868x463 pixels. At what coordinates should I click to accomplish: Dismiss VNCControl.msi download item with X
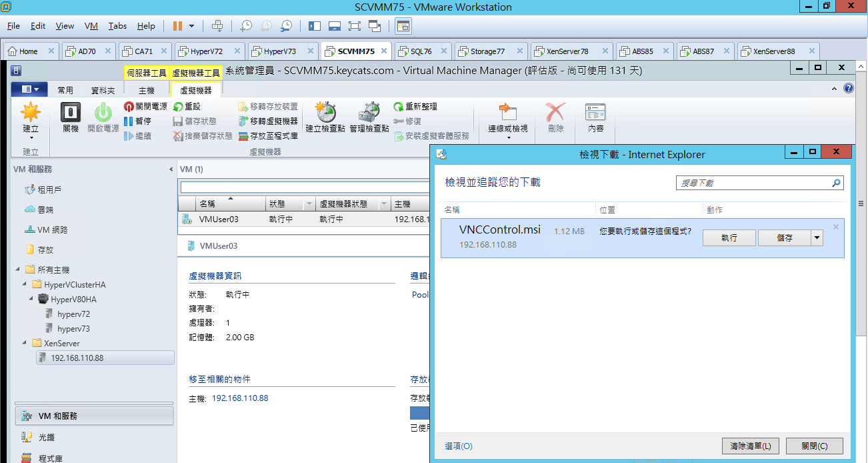click(x=835, y=227)
